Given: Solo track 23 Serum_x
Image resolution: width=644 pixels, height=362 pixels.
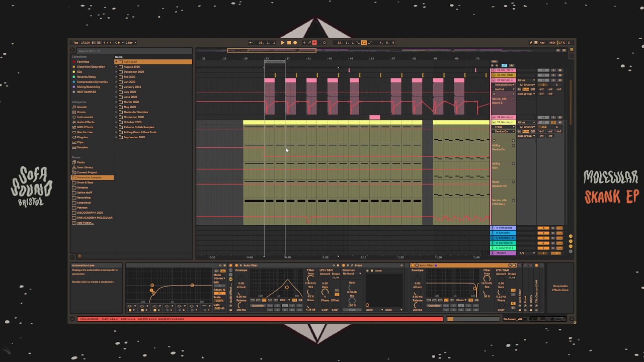Looking at the screenshot, I should tap(553, 80).
